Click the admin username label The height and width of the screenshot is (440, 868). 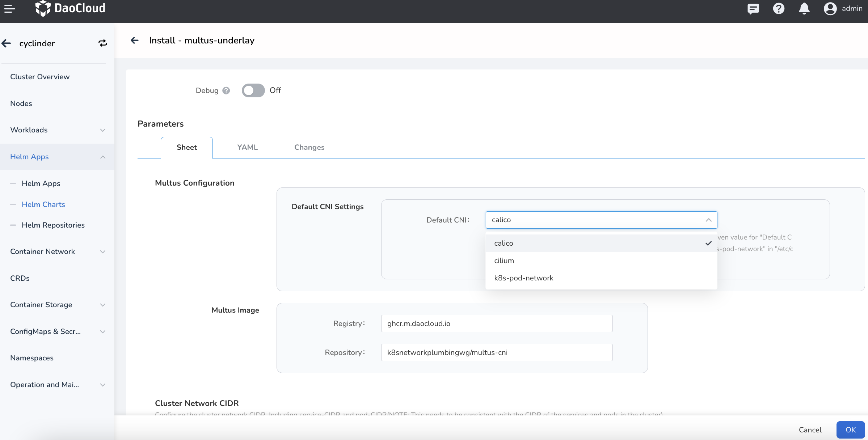tap(852, 8)
